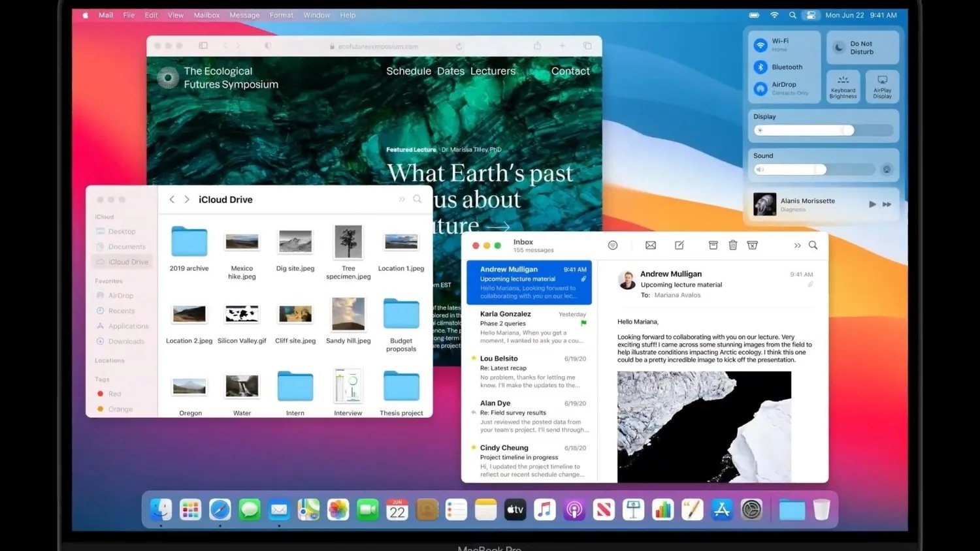Open Numbers from the Dock

(x=662, y=509)
